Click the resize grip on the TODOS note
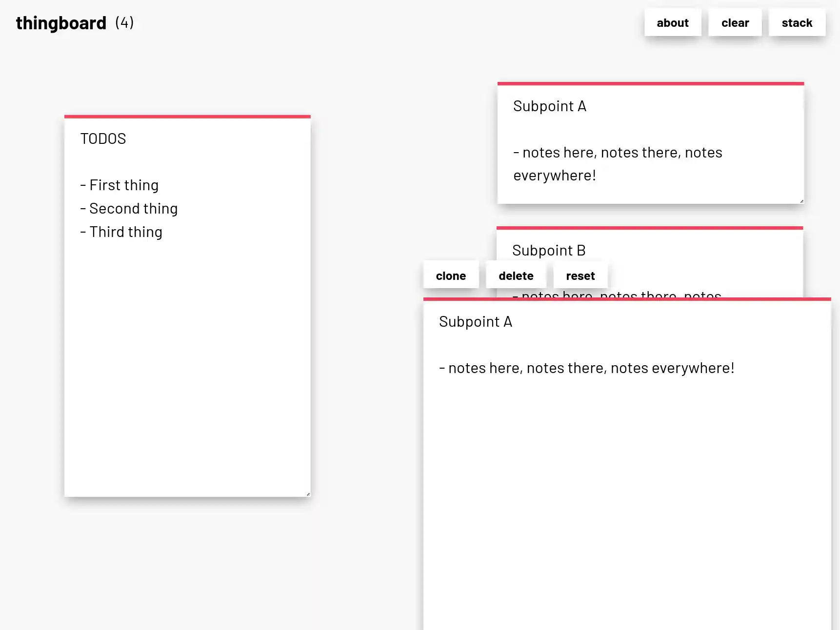Image resolution: width=840 pixels, height=630 pixels. (x=308, y=493)
